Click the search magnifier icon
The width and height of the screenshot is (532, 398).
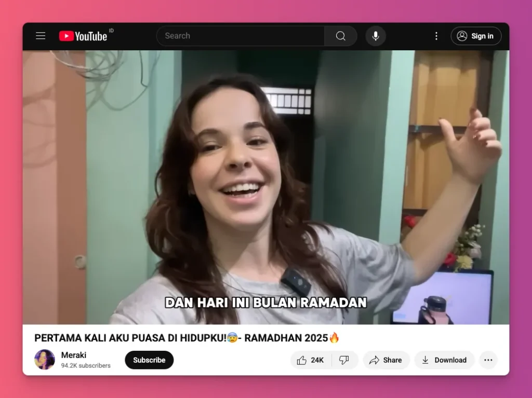[x=340, y=36]
